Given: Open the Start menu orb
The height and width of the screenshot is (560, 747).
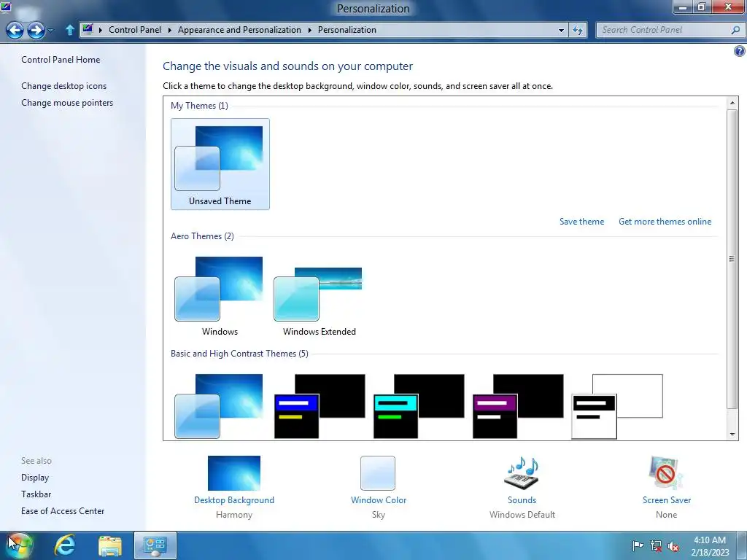Looking at the screenshot, I should [x=19, y=545].
